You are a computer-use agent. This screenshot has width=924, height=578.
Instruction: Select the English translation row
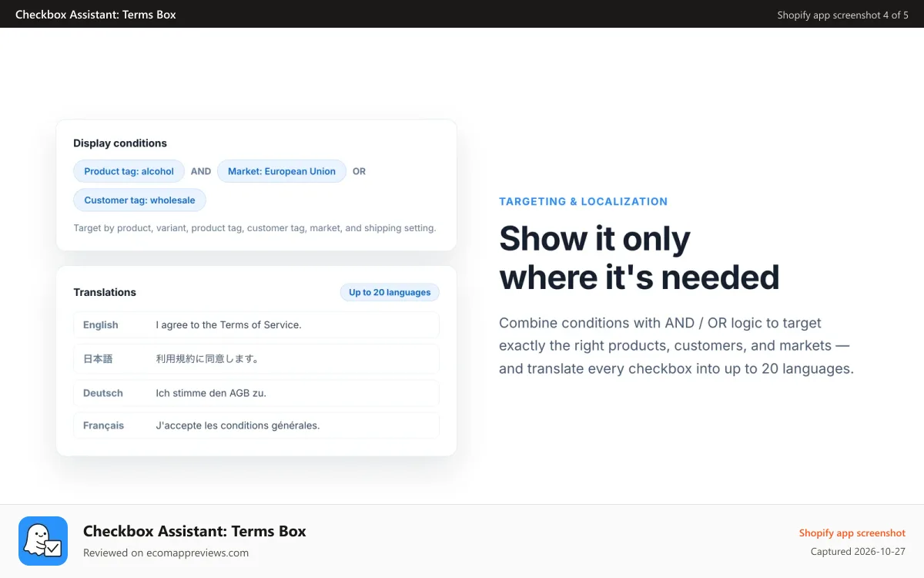click(x=256, y=324)
